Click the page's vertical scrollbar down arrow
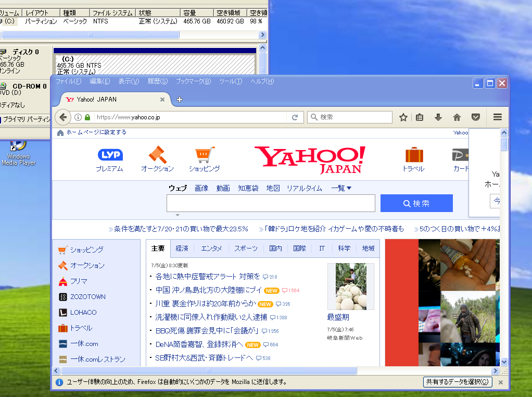The width and height of the screenshot is (532, 397). pyautogui.click(x=503, y=361)
